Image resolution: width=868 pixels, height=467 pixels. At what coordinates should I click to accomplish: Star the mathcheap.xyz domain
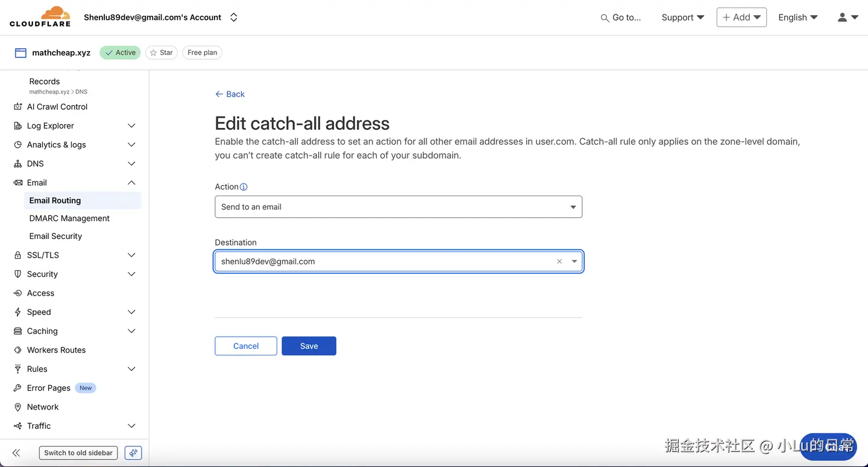[x=161, y=52]
